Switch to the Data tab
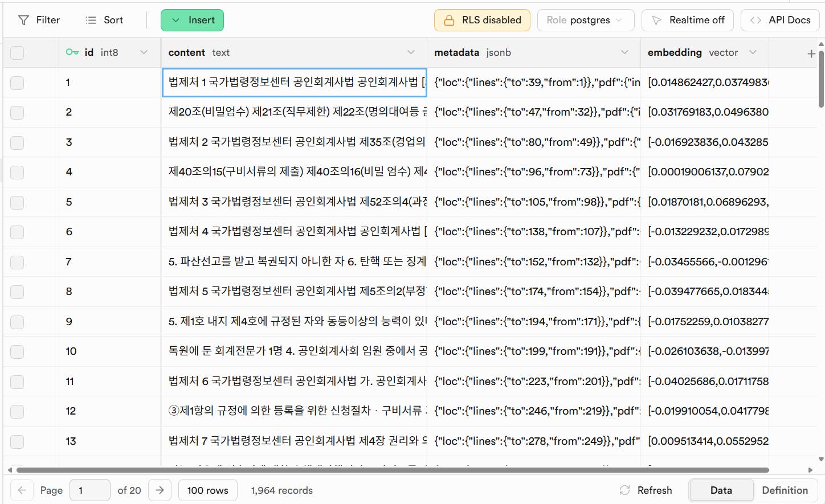This screenshot has width=825, height=504. (x=721, y=490)
